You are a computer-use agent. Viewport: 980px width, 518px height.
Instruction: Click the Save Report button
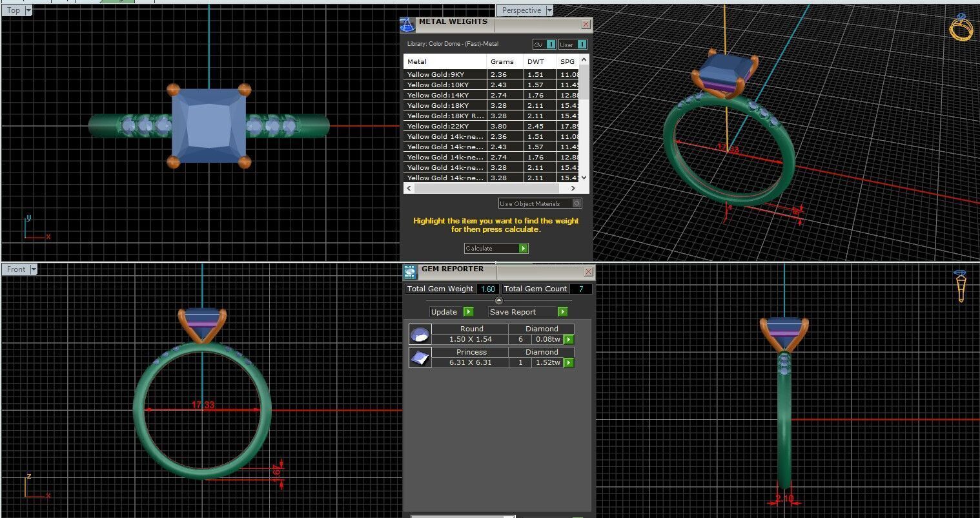point(528,311)
